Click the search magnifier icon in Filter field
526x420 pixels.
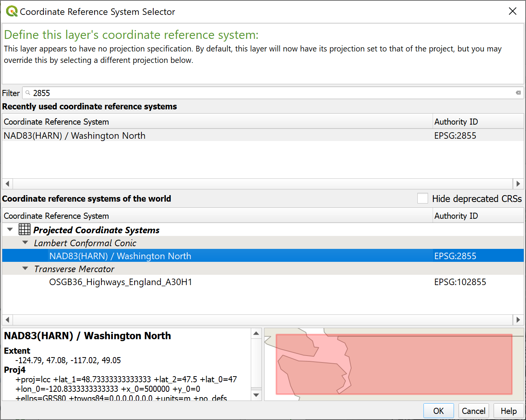pos(28,93)
